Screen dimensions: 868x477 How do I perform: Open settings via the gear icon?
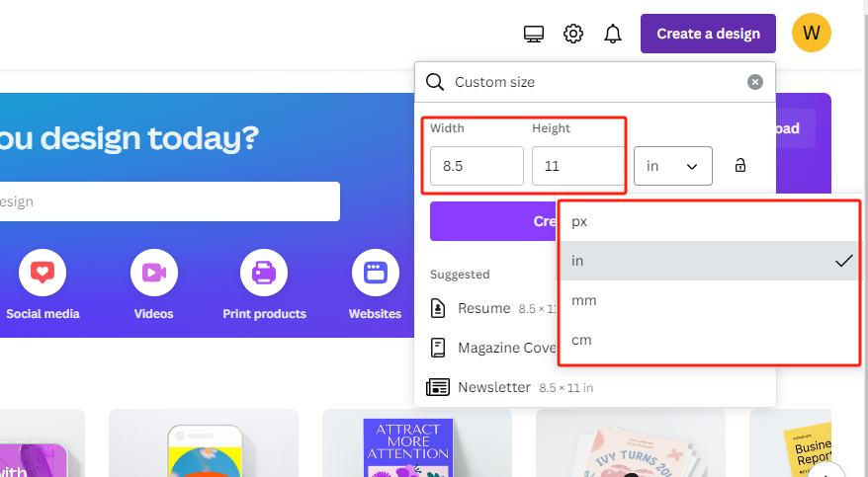pyautogui.click(x=573, y=34)
